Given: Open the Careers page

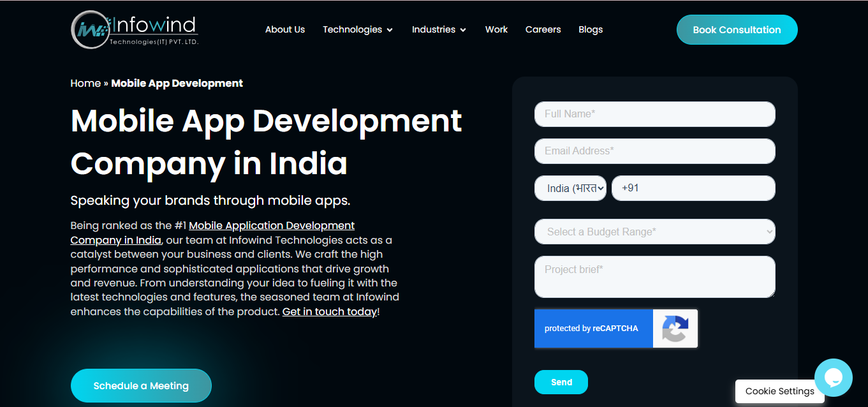Looking at the screenshot, I should tap(543, 29).
